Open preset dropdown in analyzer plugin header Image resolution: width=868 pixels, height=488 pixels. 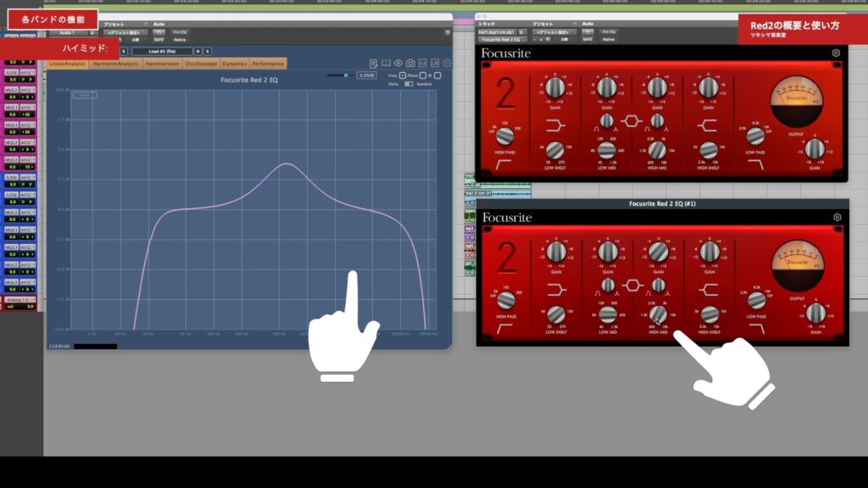125,33
